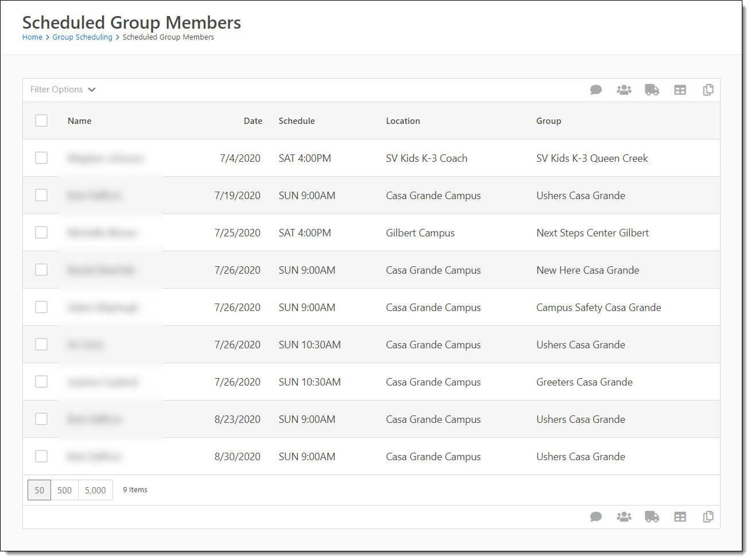Click the Export to Excel icon in top toolbar
751x560 pixels.
tap(680, 90)
